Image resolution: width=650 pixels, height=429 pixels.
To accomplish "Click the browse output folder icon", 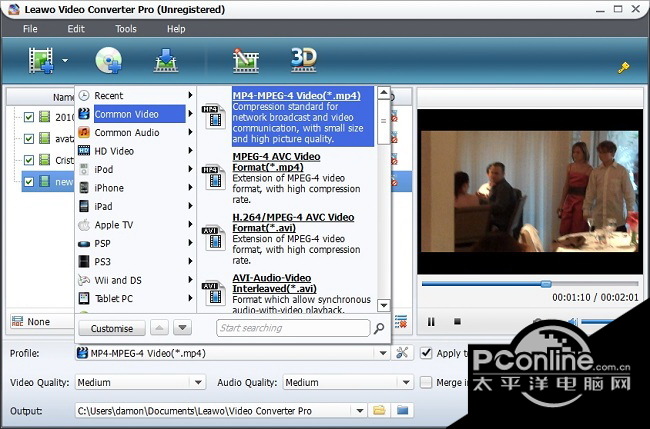I will [379, 410].
